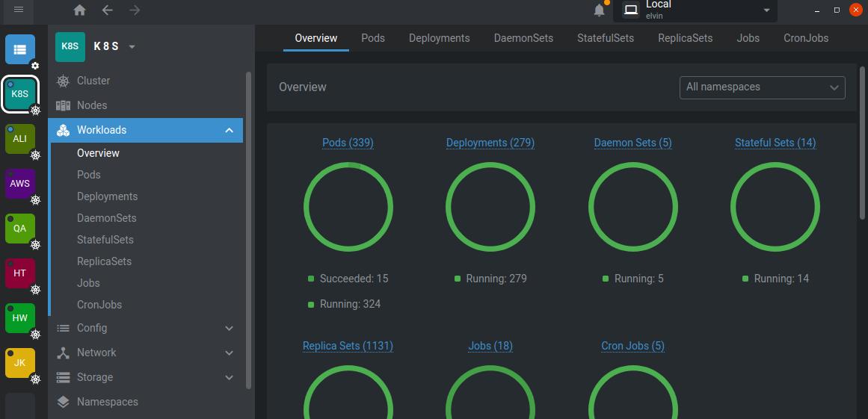Select the AWS cluster in hotbar

coord(20,184)
